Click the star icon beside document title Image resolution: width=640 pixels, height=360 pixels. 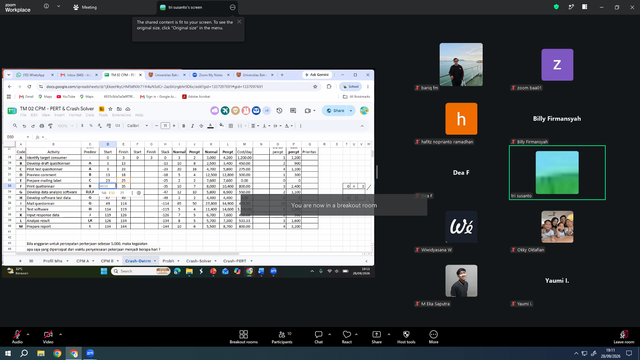tap(110, 109)
